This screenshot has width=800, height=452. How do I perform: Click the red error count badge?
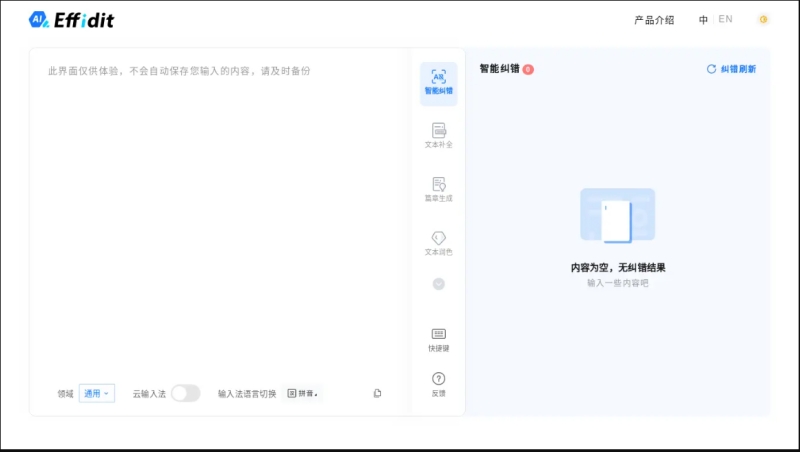pos(528,69)
